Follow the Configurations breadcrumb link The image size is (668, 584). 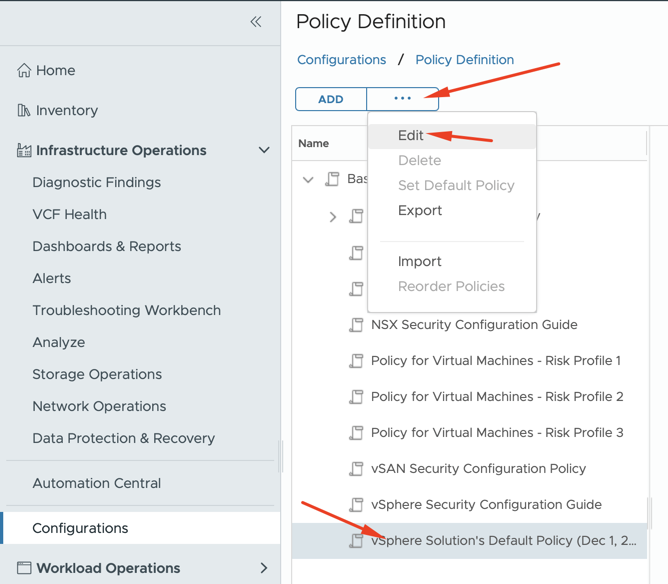click(342, 60)
